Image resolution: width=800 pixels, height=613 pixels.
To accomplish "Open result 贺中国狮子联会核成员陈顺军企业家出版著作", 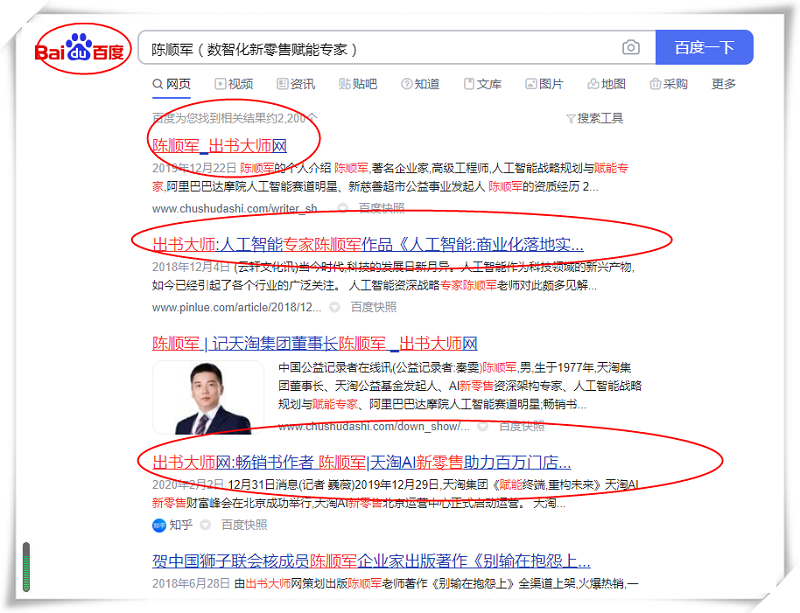I will pos(371,560).
